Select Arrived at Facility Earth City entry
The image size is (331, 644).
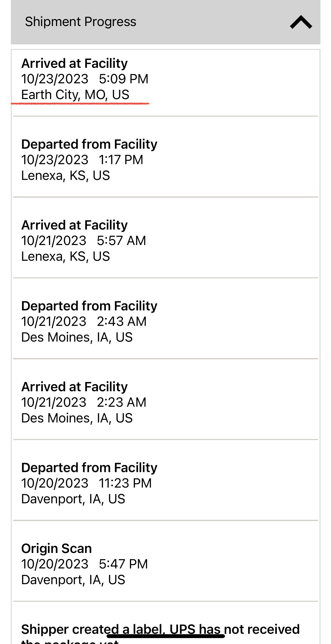(165, 82)
